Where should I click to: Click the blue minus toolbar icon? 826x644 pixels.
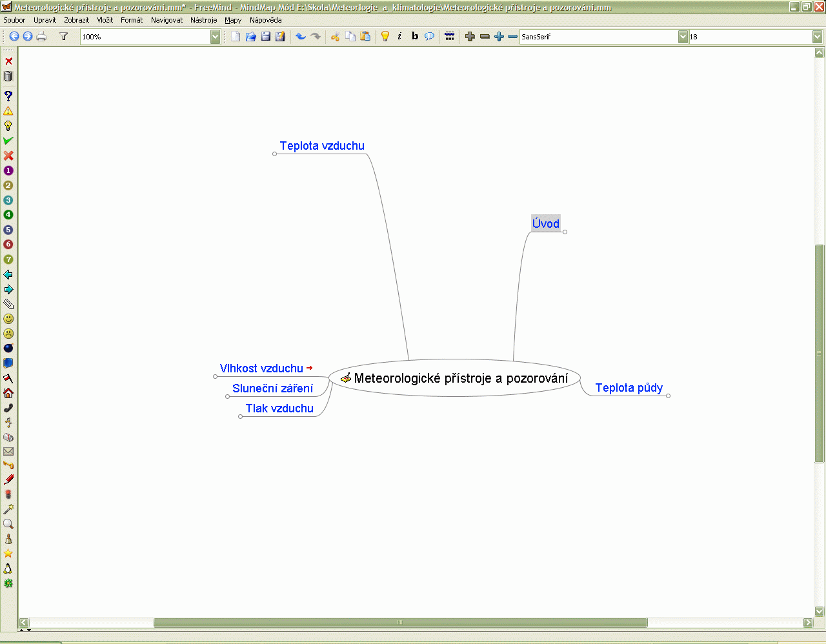[x=512, y=37]
